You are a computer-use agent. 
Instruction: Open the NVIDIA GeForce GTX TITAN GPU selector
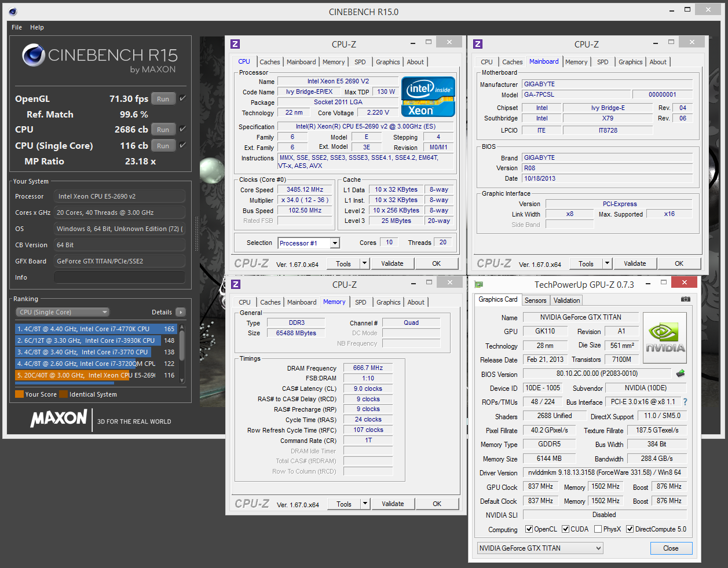click(x=540, y=548)
